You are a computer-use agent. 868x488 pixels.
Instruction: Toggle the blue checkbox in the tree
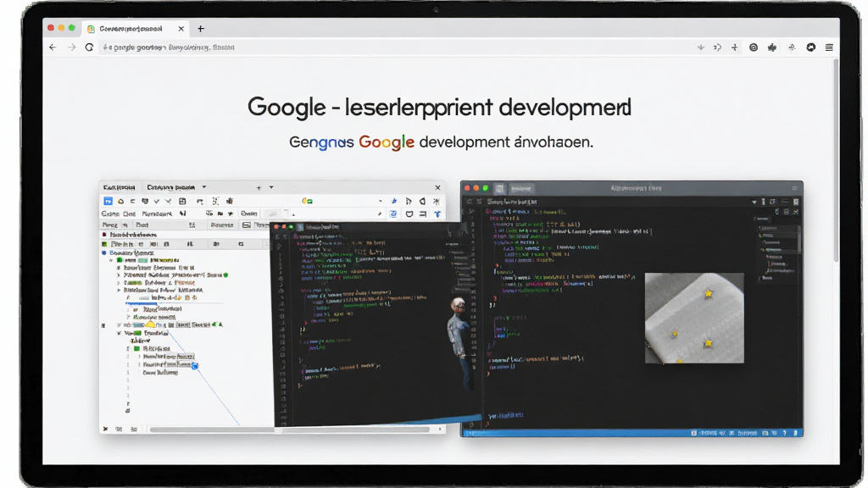[194, 366]
